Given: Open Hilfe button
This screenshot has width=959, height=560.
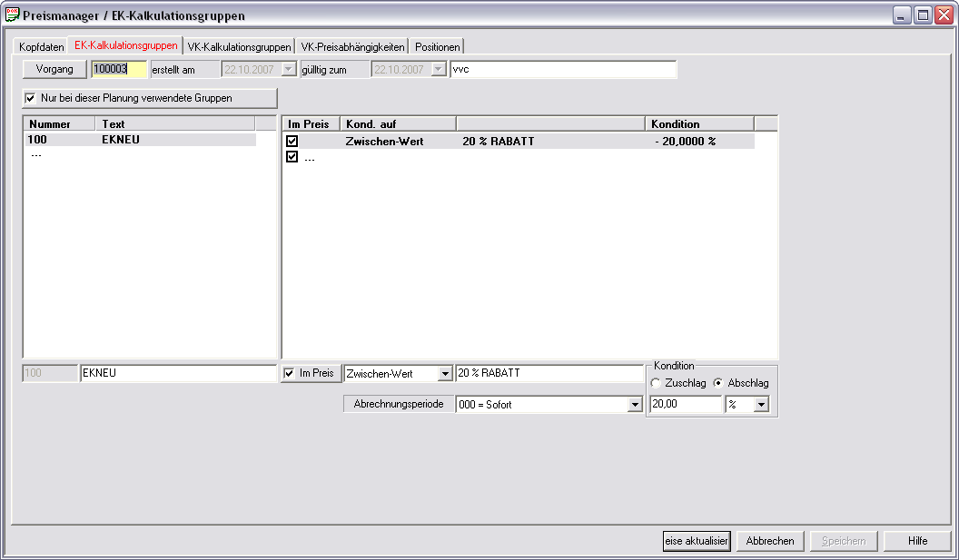Looking at the screenshot, I should pyautogui.click(x=917, y=541).
